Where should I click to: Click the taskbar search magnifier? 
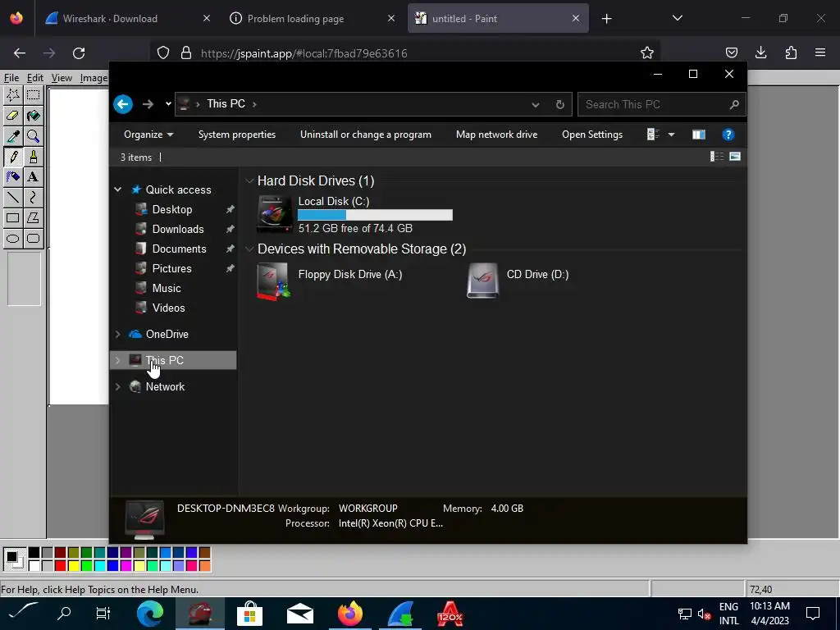click(64, 614)
